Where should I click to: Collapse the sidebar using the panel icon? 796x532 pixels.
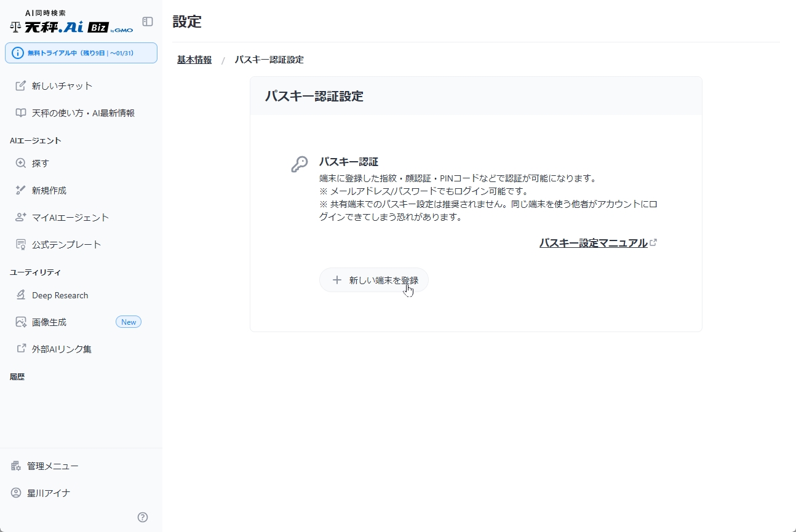(147, 21)
